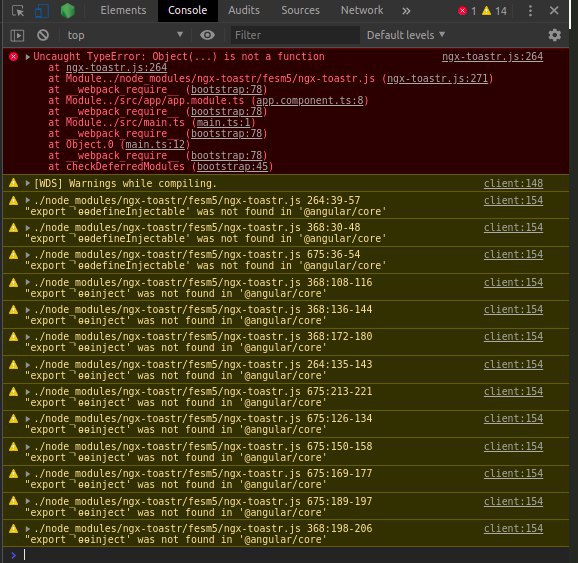Open the ngx-toastr.js:264 link in first stack line
This screenshot has width=578, height=563.
click(x=116, y=67)
